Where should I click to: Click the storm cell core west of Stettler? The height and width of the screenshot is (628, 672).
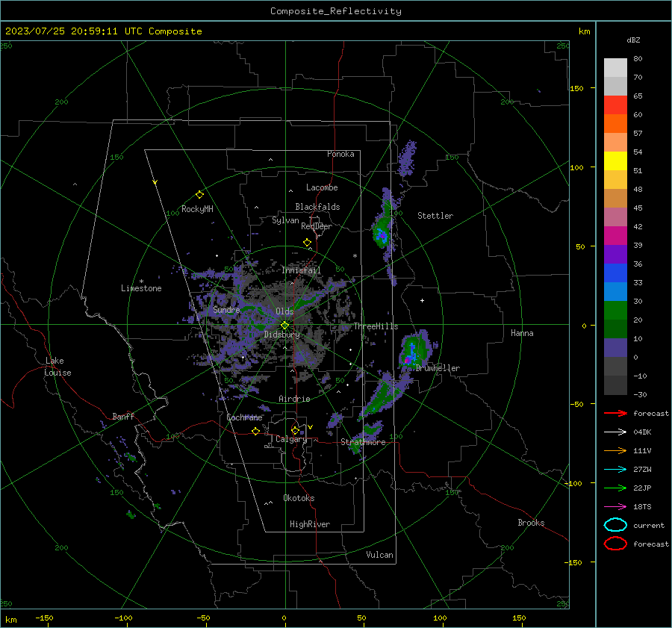click(x=382, y=235)
